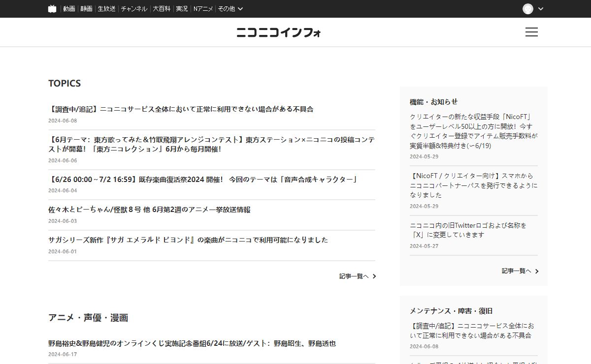Click the 2024-06-01 date text

click(63, 252)
